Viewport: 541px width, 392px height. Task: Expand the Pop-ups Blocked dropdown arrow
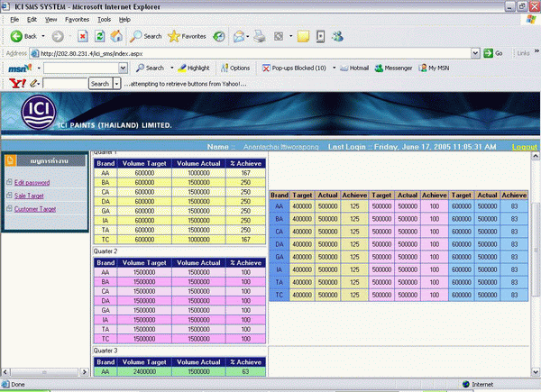click(x=334, y=68)
